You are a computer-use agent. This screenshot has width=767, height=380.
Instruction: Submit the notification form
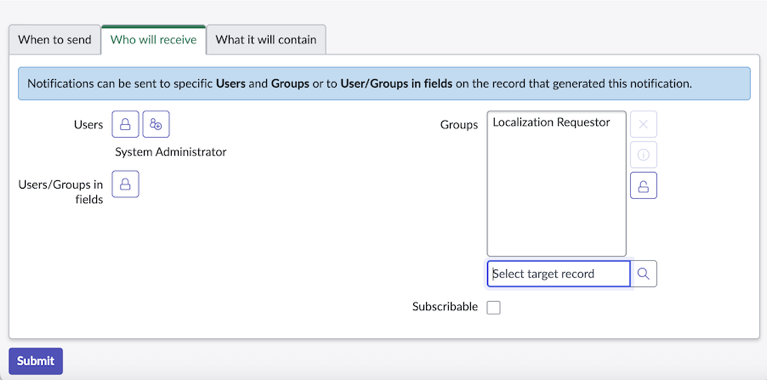coord(36,361)
